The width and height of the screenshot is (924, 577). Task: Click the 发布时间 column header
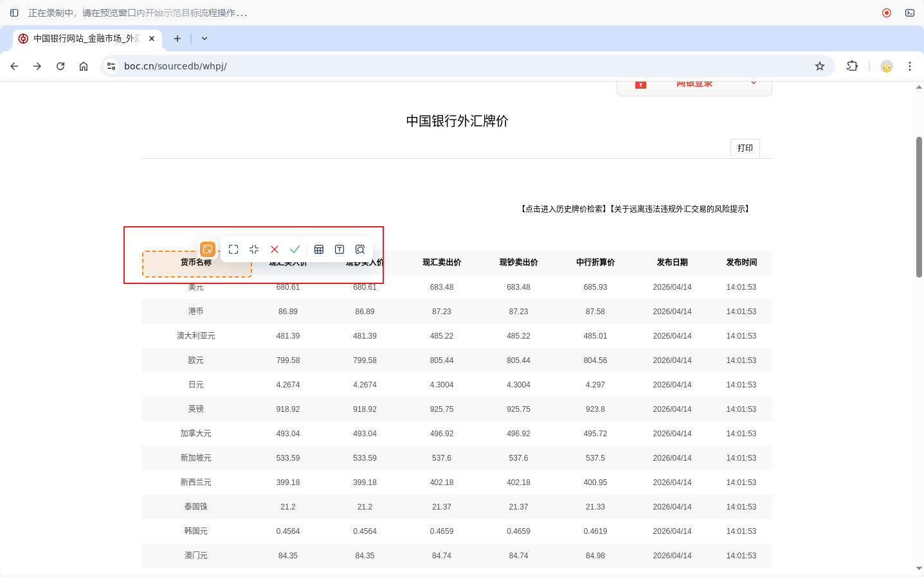tap(741, 262)
